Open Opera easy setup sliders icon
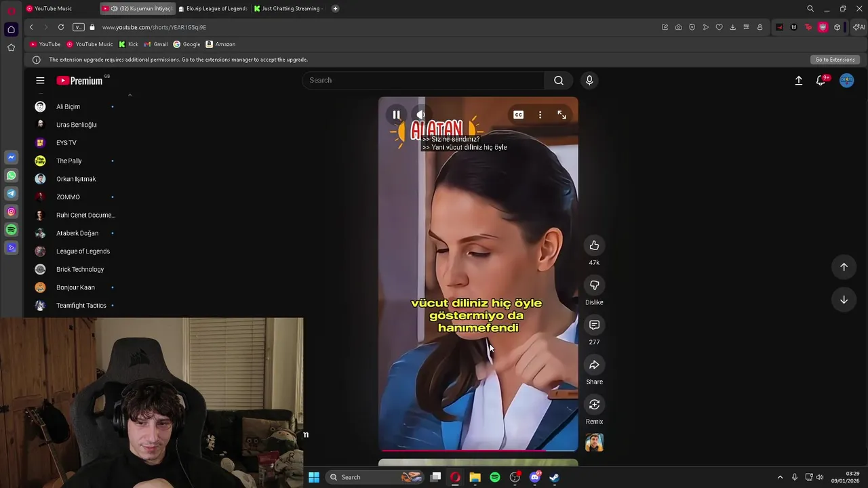 tap(746, 27)
